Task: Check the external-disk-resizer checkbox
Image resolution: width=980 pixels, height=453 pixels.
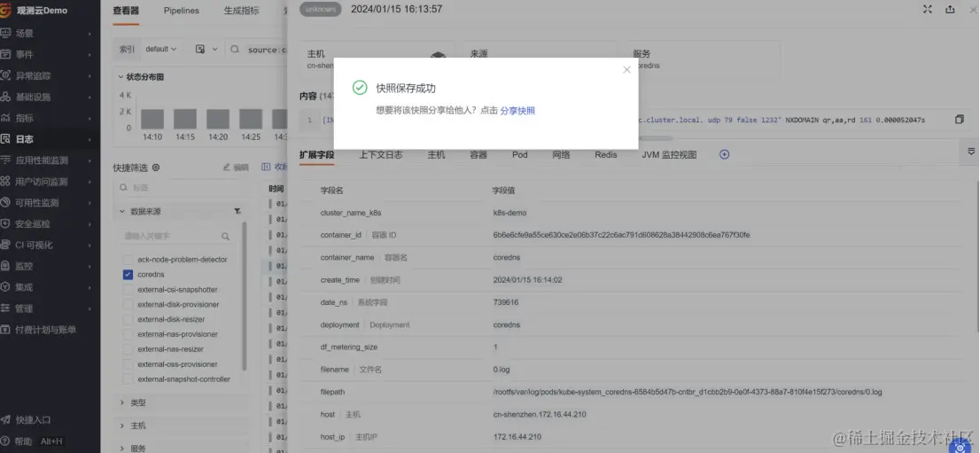Action: click(x=128, y=319)
